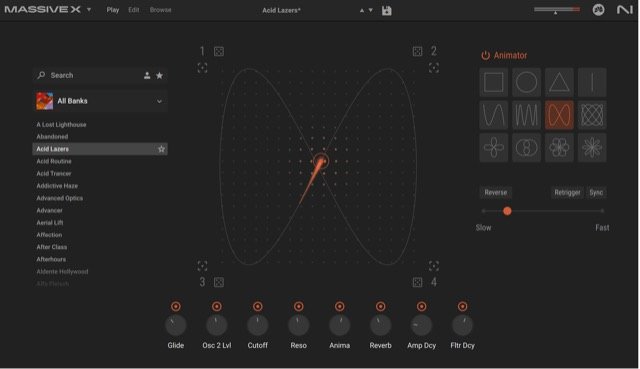Image resolution: width=640 pixels, height=369 pixels.
Task: Open the Acid Lazers preset name field
Action: point(281,11)
